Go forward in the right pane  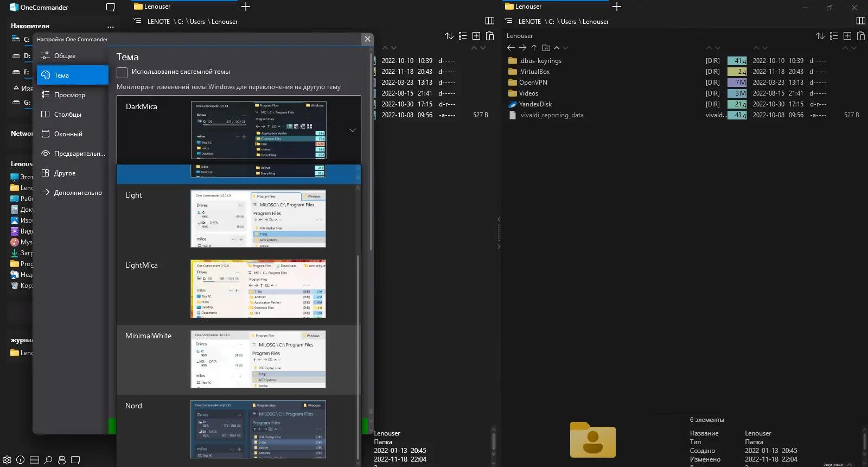(x=522, y=48)
